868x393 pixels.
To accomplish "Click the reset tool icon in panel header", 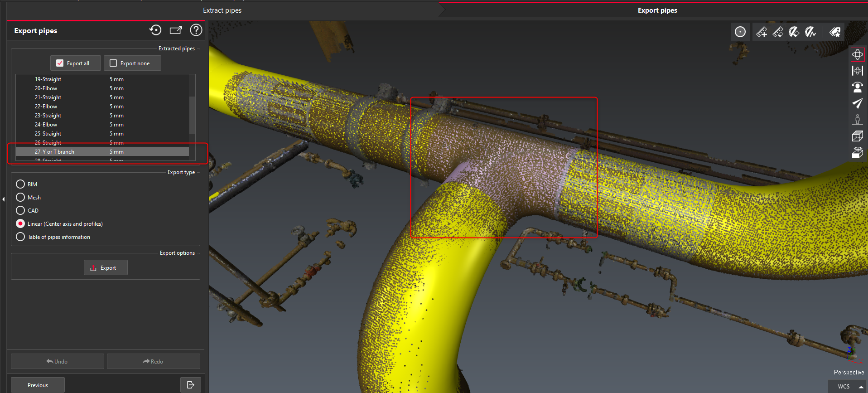I will pyautogui.click(x=155, y=30).
